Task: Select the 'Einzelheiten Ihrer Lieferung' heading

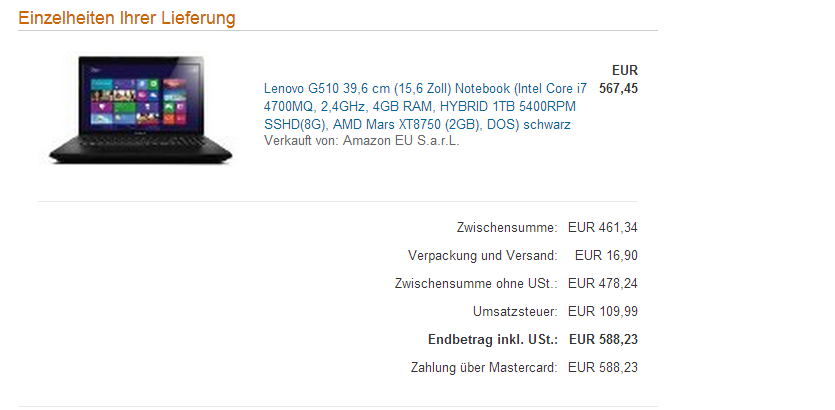Action: (x=127, y=18)
